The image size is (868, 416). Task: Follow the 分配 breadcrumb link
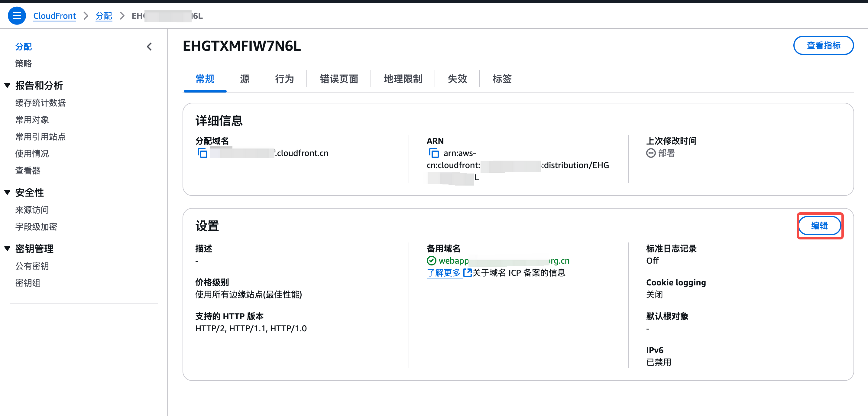(103, 16)
